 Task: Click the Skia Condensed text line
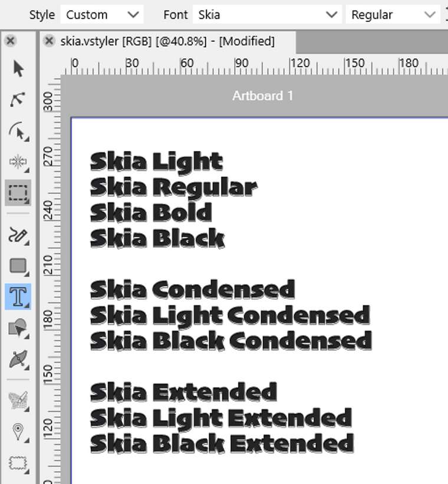[193, 289]
